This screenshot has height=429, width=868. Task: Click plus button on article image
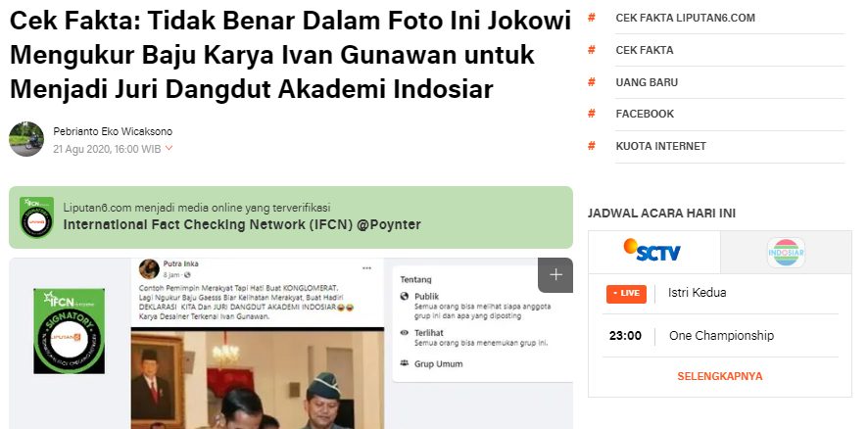pos(555,274)
